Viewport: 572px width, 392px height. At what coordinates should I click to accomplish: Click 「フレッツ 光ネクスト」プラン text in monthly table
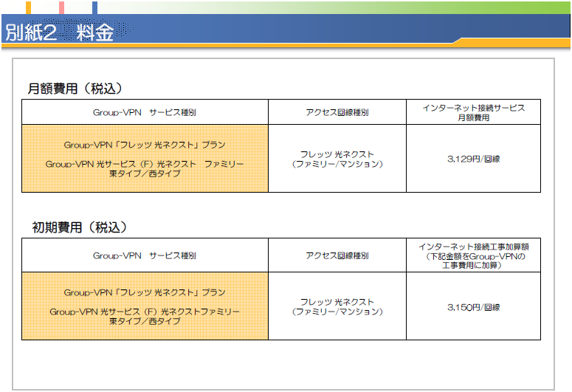point(145,145)
